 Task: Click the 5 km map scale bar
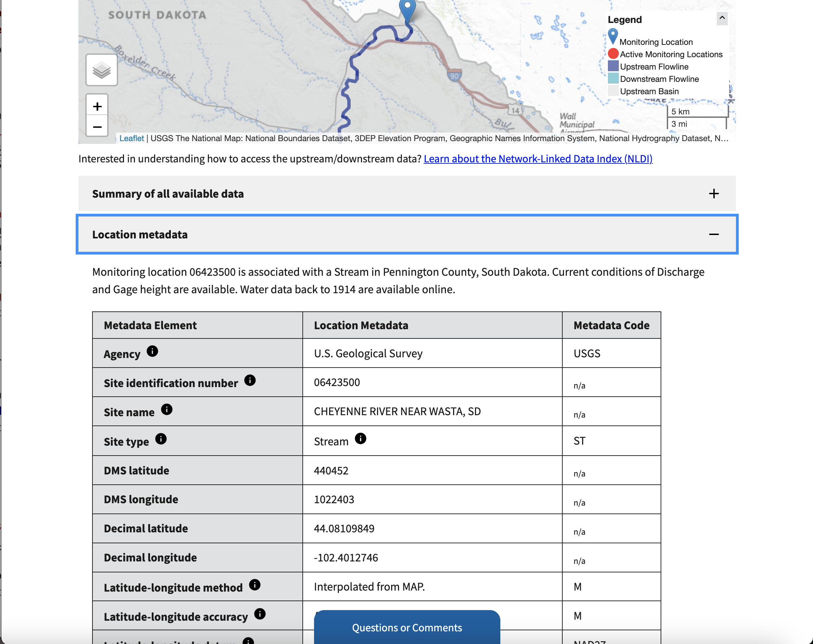coord(698,112)
